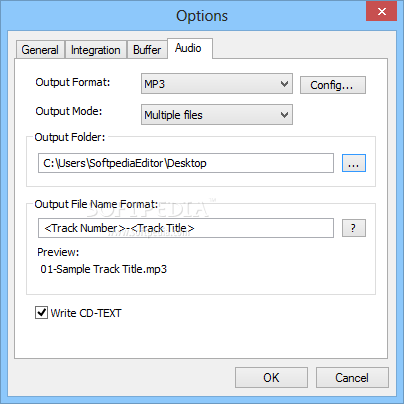This screenshot has width=404, height=404.
Task: Click the Write CD-TEXT label text
Action: click(x=86, y=313)
